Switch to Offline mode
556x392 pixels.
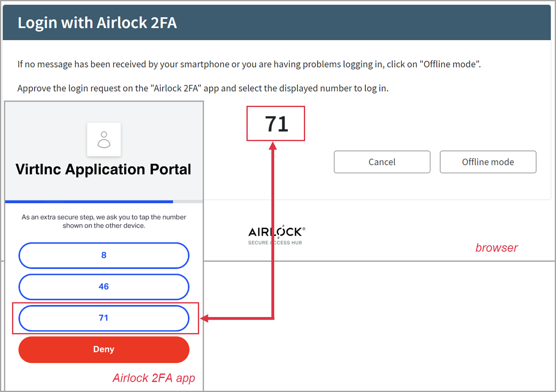click(488, 162)
